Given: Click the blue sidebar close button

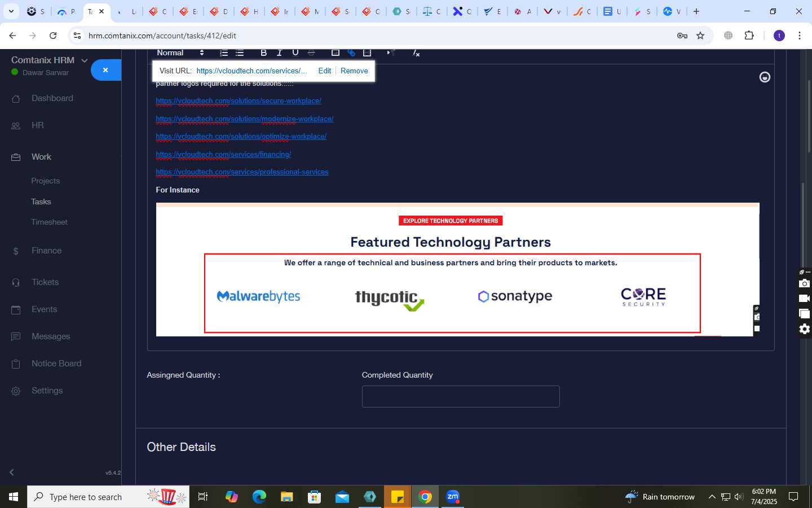Looking at the screenshot, I should pyautogui.click(x=105, y=70).
